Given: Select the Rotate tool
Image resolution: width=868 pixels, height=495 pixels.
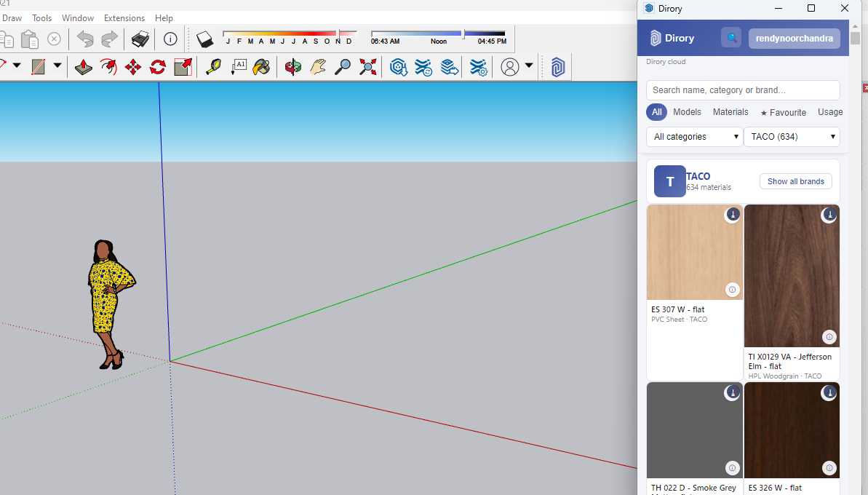Looking at the screenshot, I should tap(158, 67).
